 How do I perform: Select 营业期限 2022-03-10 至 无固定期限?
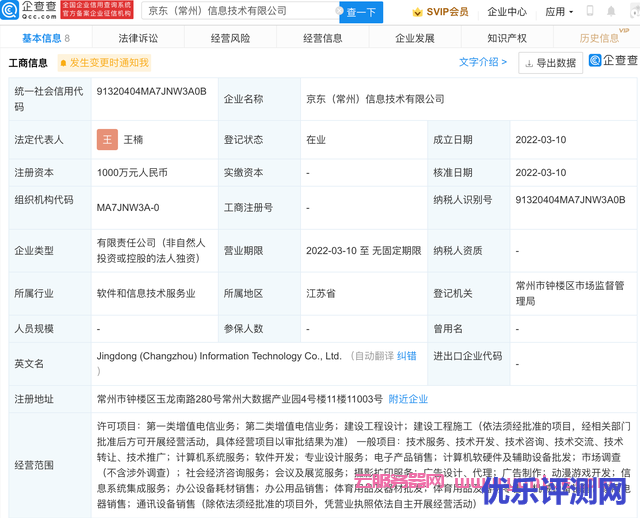364,251
